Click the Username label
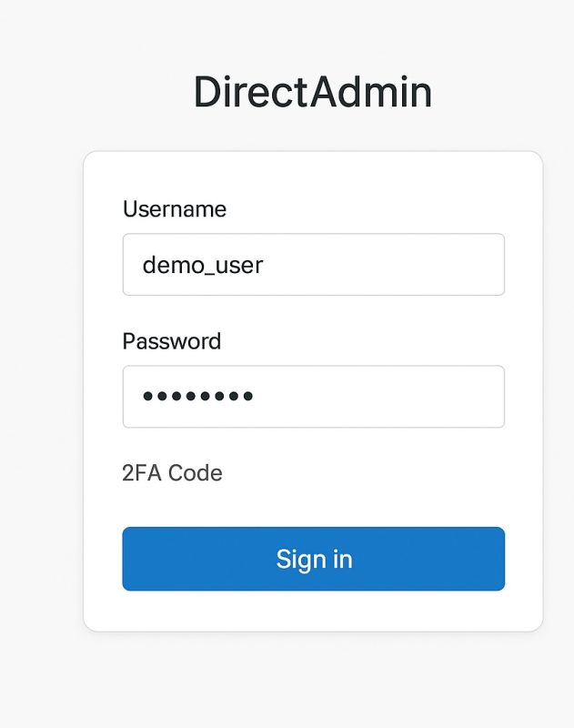The width and height of the screenshot is (574, 728). click(175, 209)
